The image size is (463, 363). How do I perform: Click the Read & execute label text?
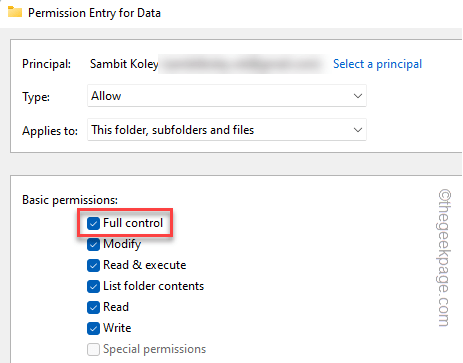(x=144, y=265)
